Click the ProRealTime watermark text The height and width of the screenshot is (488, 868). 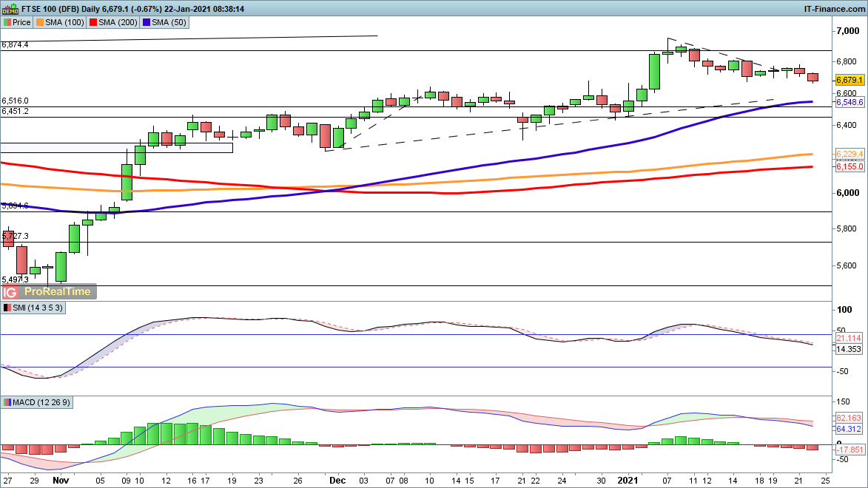click(x=58, y=291)
